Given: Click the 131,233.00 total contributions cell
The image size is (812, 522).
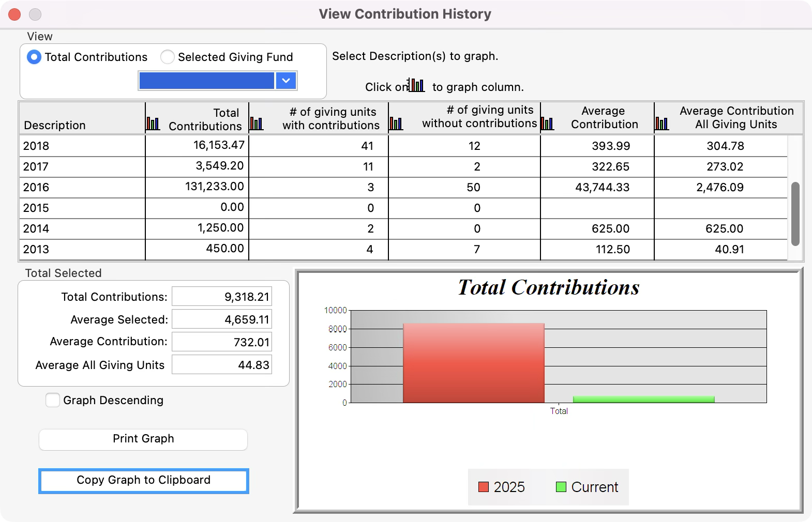Looking at the screenshot, I should click(x=197, y=187).
